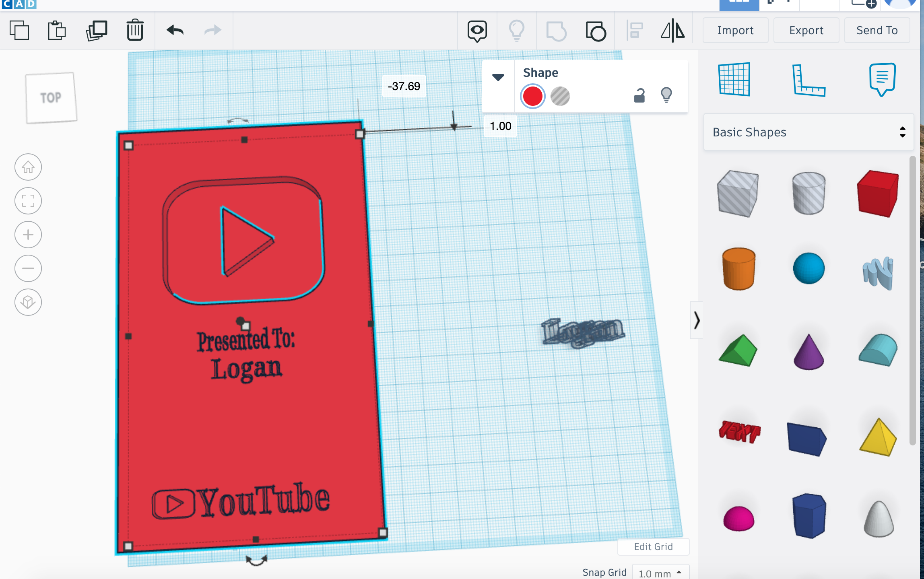Image resolution: width=924 pixels, height=579 pixels.
Task: Click the Group shapes icon
Action: (x=557, y=31)
